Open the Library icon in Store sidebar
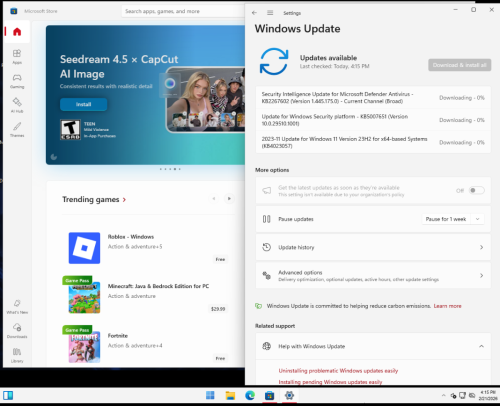Screen dimensions: 500x406 [x=17, y=355]
